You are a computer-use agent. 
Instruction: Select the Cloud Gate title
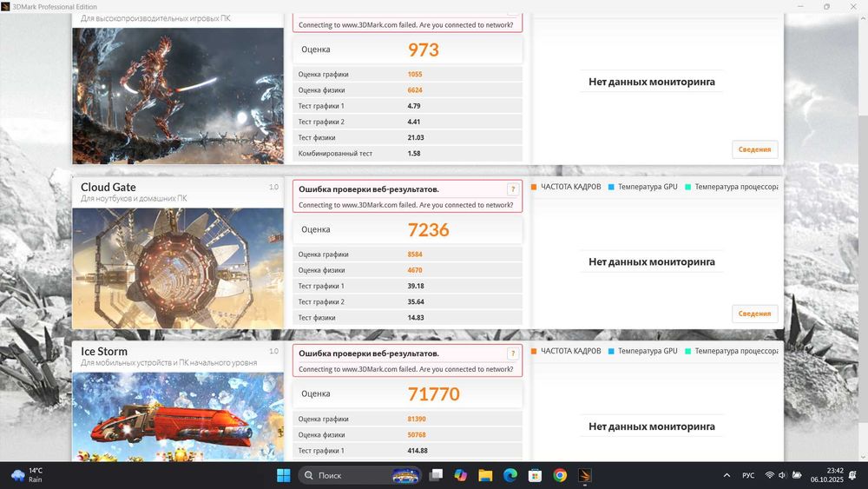pos(108,188)
